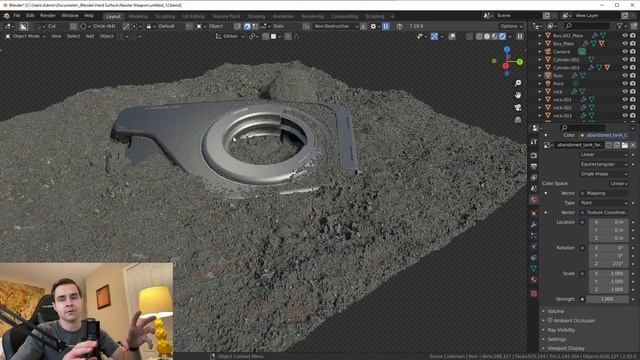Disable render camera icon for Box_Plate
640x360 pixels.
pos(633,44)
